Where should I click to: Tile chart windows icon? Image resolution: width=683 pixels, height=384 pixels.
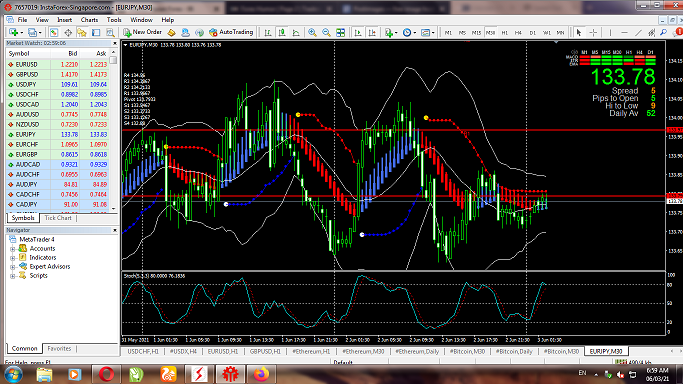(x=341, y=32)
